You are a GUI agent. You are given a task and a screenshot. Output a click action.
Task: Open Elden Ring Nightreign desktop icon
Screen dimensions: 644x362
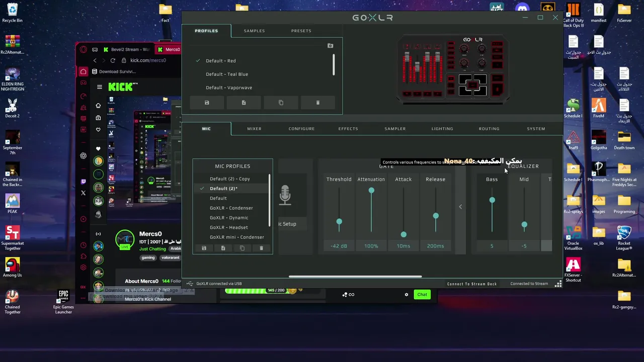(x=12, y=79)
